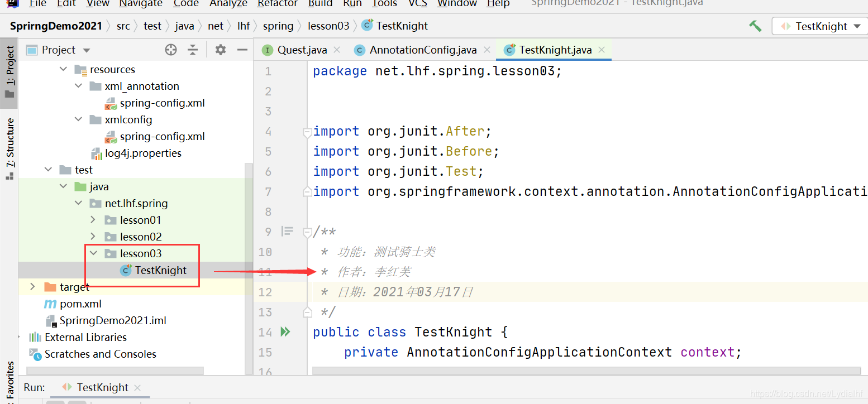The width and height of the screenshot is (868, 404).
Task: Open Project panel settings gear
Action: pos(221,50)
